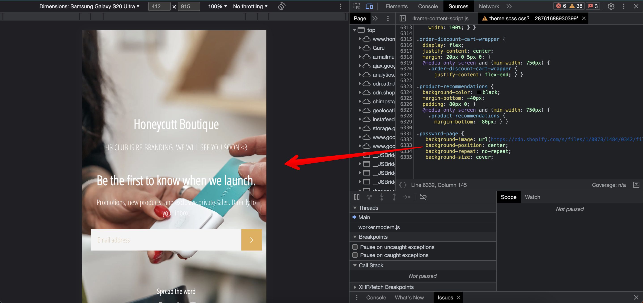The image size is (644, 303).
Task: Click the show coverage drawer icon
Action: coord(636,185)
